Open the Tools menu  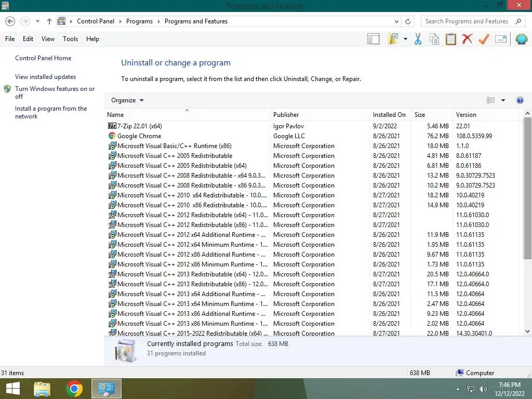coord(70,39)
